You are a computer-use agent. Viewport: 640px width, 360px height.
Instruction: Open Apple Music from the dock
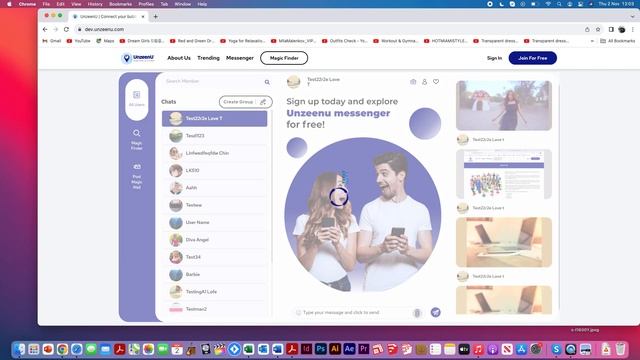[x=478, y=349]
